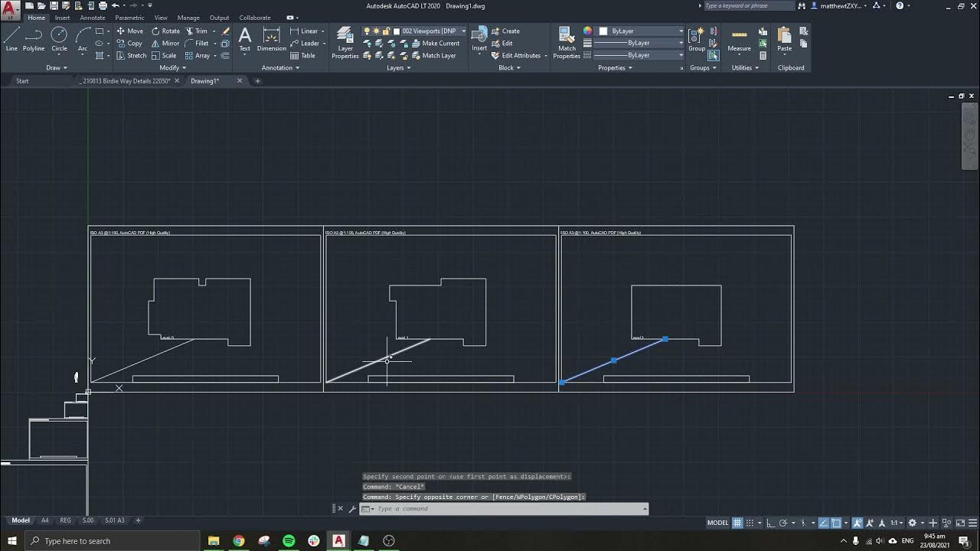The image size is (980, 551).
Task: Open the linetype ByLayer dropdown
Action: 639,56
